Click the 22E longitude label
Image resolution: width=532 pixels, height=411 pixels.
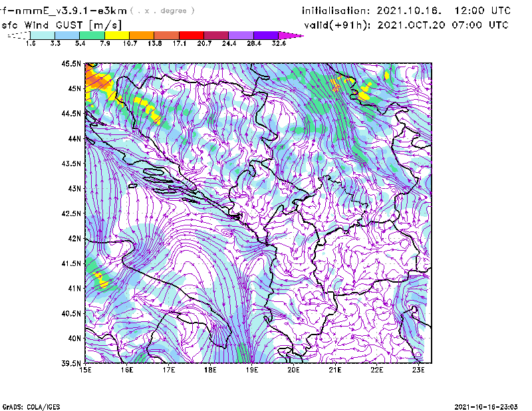pyautogui.click(x=376, y=370)
